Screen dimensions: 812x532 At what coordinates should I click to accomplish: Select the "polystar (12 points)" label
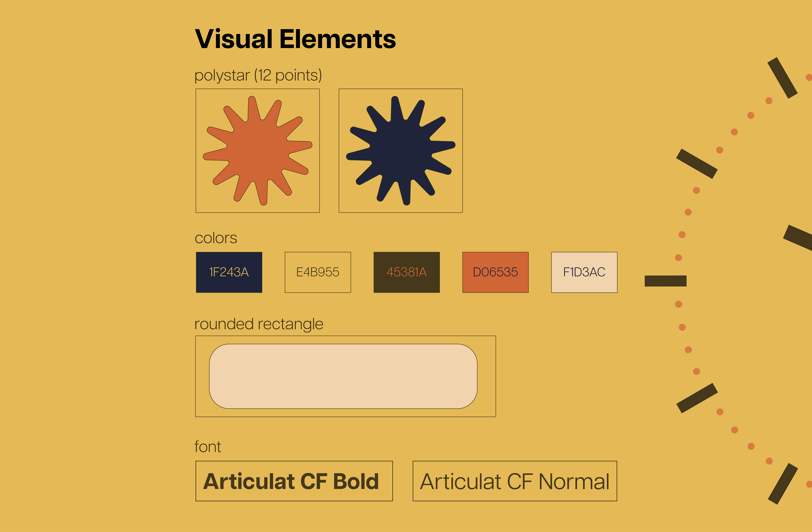click(258, 75)
